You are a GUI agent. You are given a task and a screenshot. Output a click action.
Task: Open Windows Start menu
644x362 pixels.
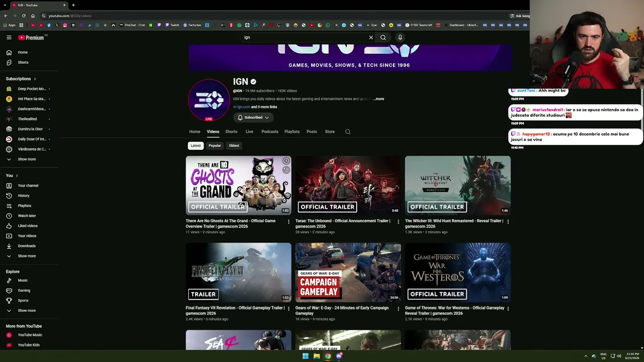(305, 356)
